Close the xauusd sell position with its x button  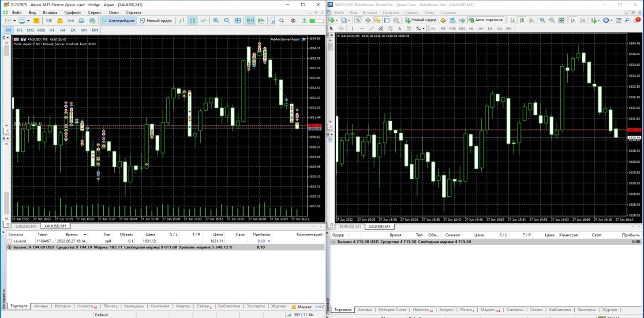269,241
